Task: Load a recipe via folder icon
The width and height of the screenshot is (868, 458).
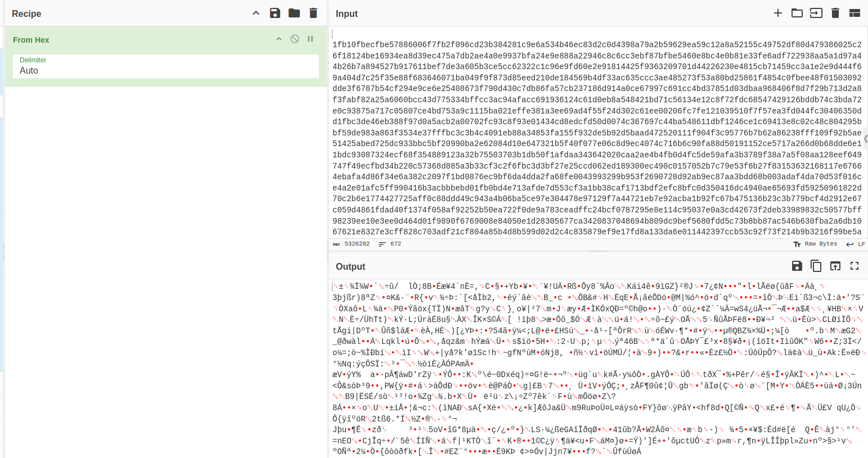Action: (294, 13)
